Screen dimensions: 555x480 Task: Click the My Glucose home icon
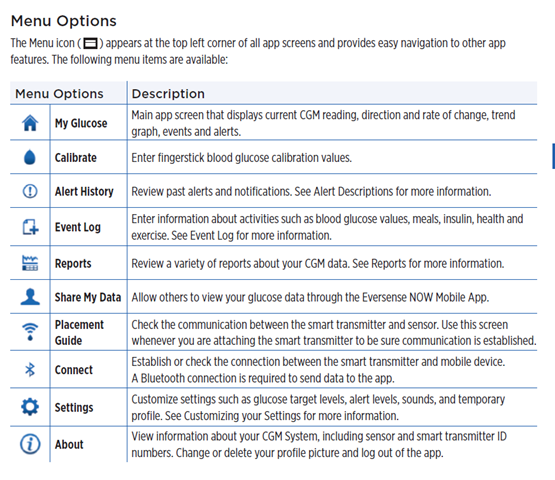click(30, 123)
